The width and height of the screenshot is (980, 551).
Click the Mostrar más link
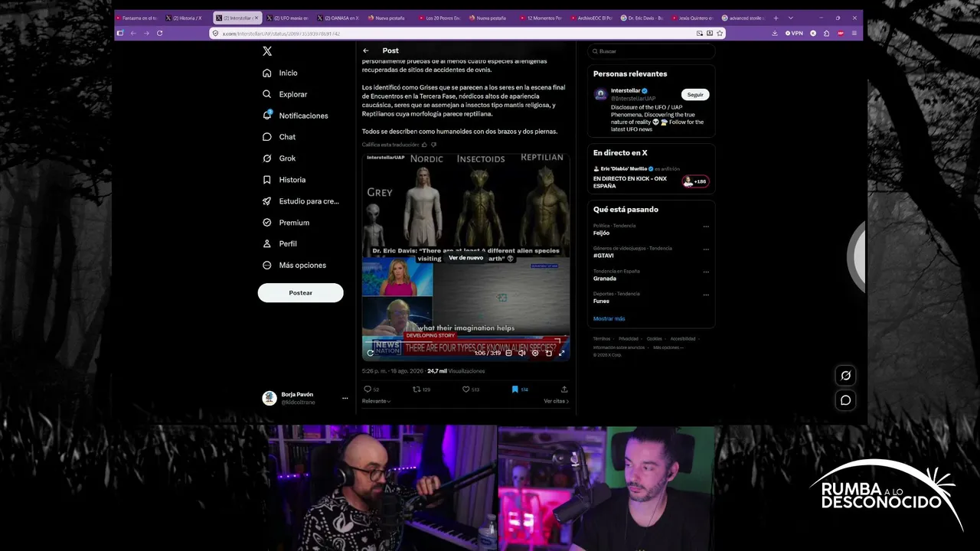(609, 318)
